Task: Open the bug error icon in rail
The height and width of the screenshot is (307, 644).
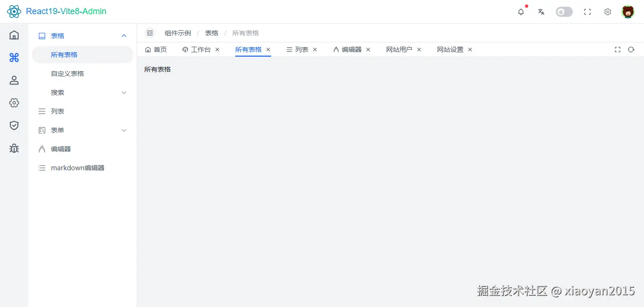Action: 14,148
